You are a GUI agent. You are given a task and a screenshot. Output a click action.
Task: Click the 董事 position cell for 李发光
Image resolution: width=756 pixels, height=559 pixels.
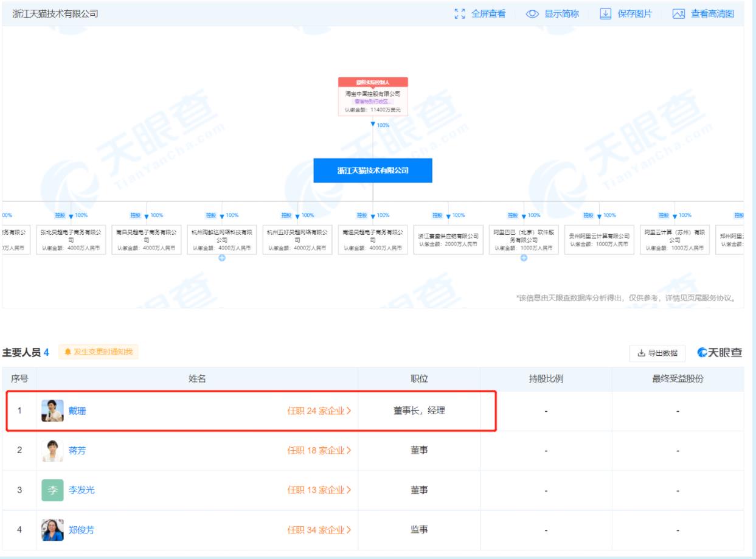click(420, 490)
